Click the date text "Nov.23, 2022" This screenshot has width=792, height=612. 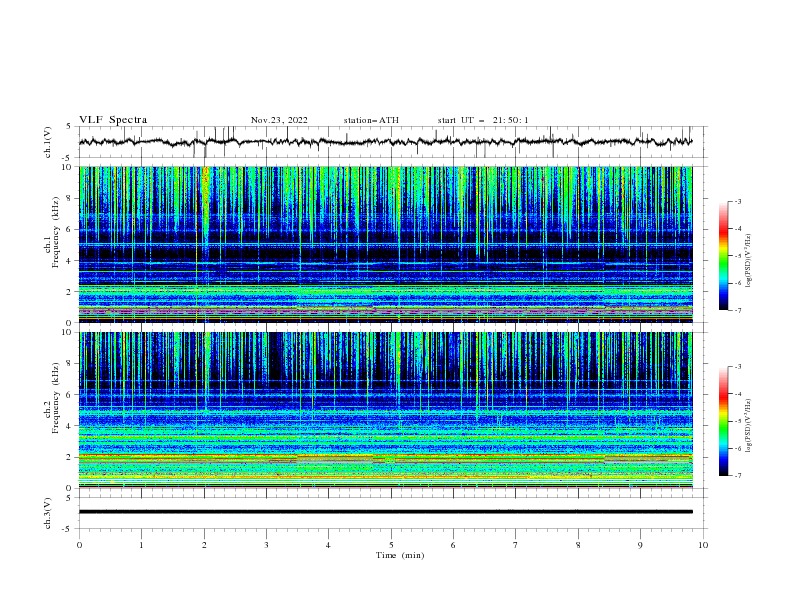[x=279, y=120]
